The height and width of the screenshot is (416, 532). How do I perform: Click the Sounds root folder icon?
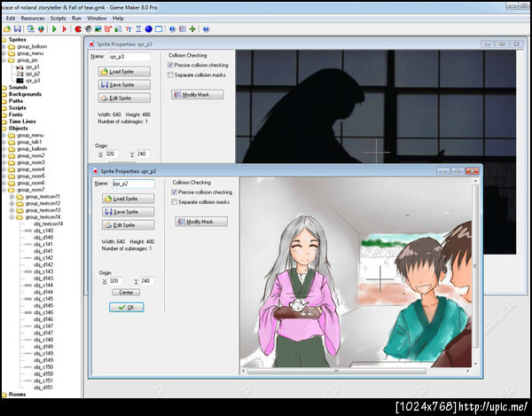(x=4, y=88)
